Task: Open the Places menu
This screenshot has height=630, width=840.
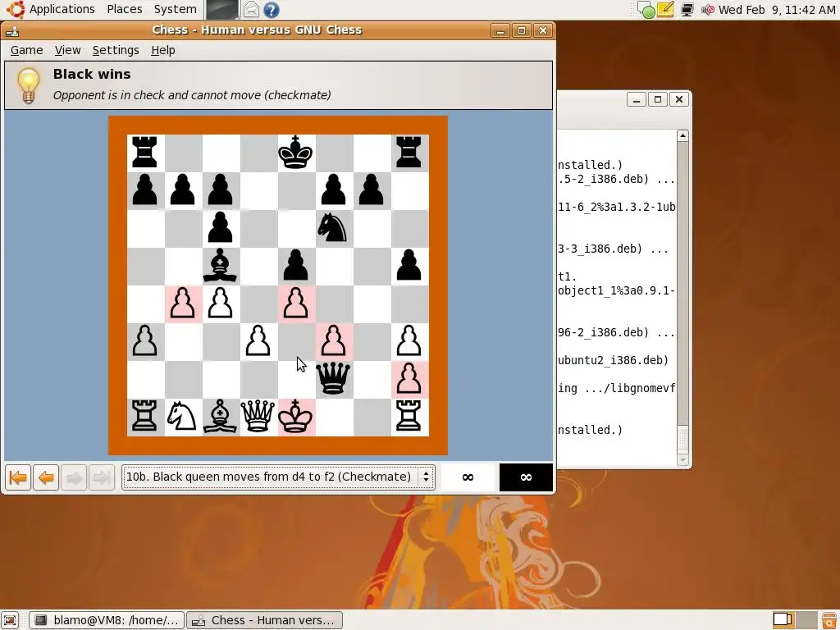Action: pos(125,9)
